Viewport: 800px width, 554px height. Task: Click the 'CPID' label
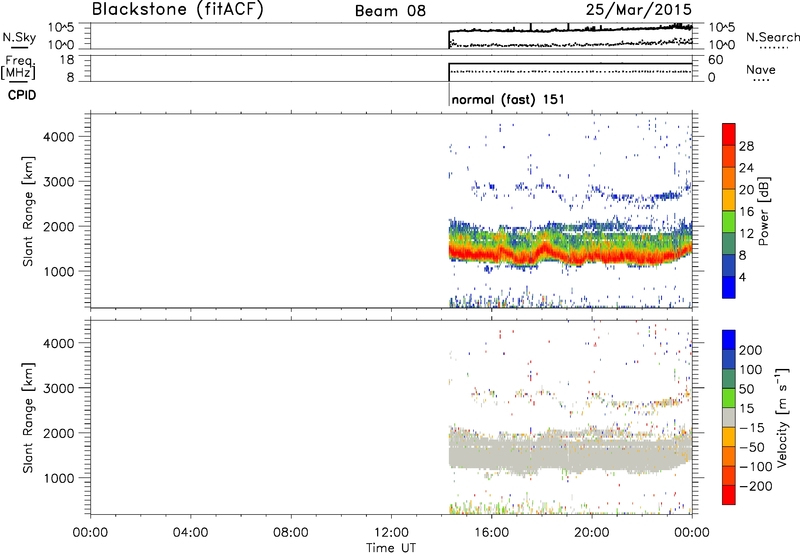[x=22, y=95]
